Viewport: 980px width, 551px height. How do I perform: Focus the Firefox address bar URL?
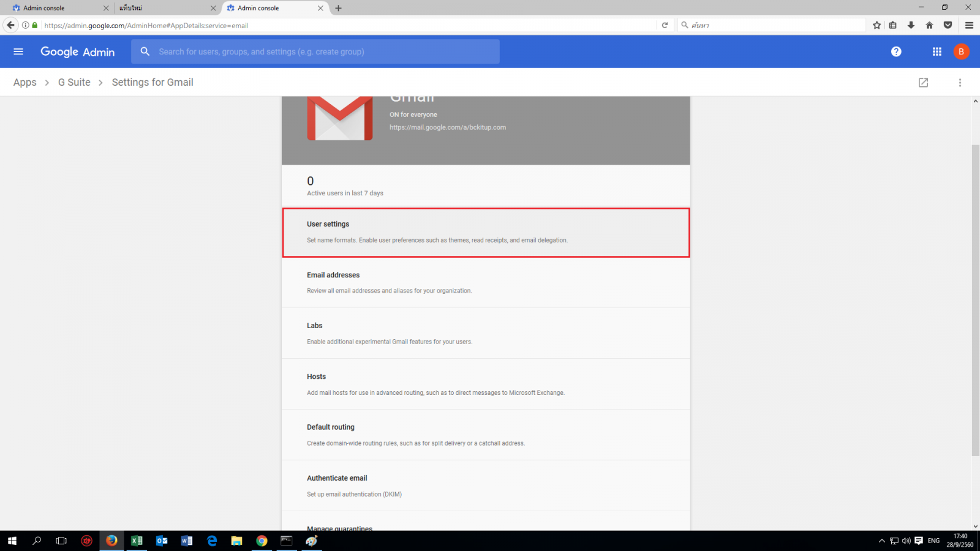tap(348, 25)
